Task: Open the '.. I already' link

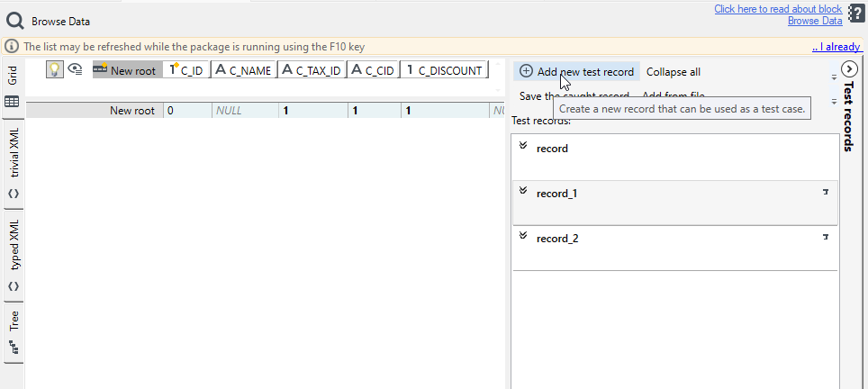Action: tap(837, 47)
